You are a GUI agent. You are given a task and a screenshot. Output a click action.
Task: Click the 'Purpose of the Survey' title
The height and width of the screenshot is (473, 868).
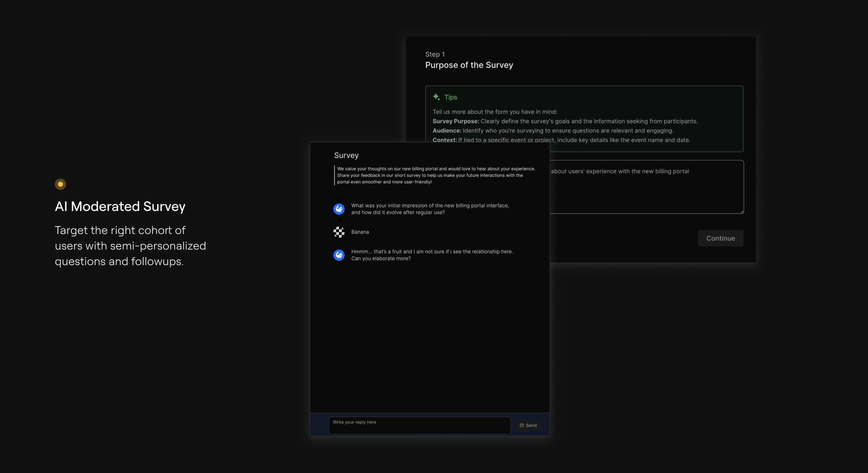(x=469, y=65)
